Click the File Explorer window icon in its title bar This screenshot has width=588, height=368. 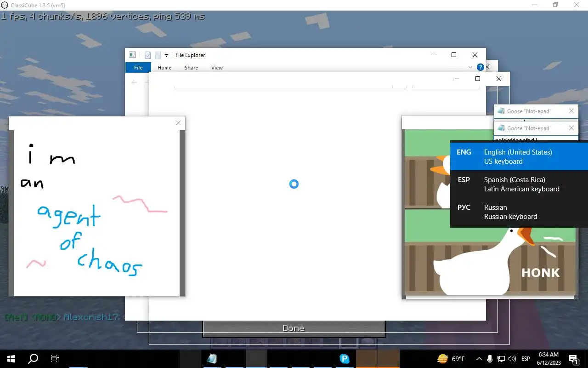coord(132,55)
